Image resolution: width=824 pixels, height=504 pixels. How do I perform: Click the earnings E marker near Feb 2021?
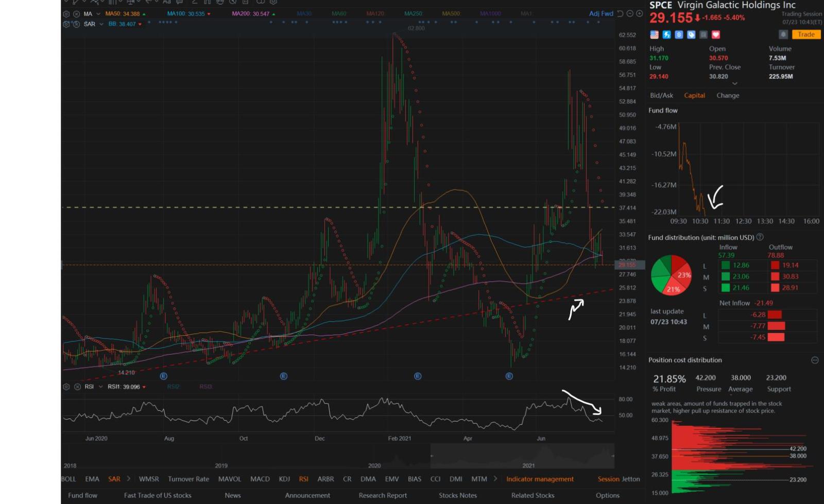click(x=418, y=376)
